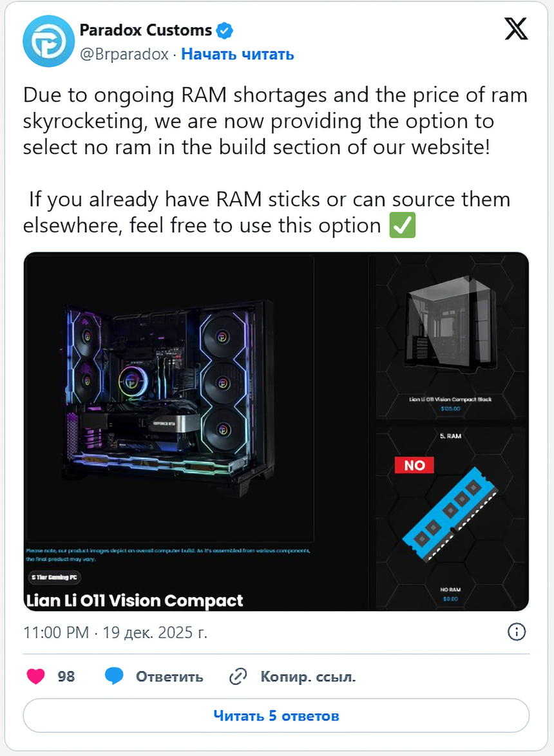The image size is (554, 756).
Task: Click the blue verified badge
Action: 224,30
